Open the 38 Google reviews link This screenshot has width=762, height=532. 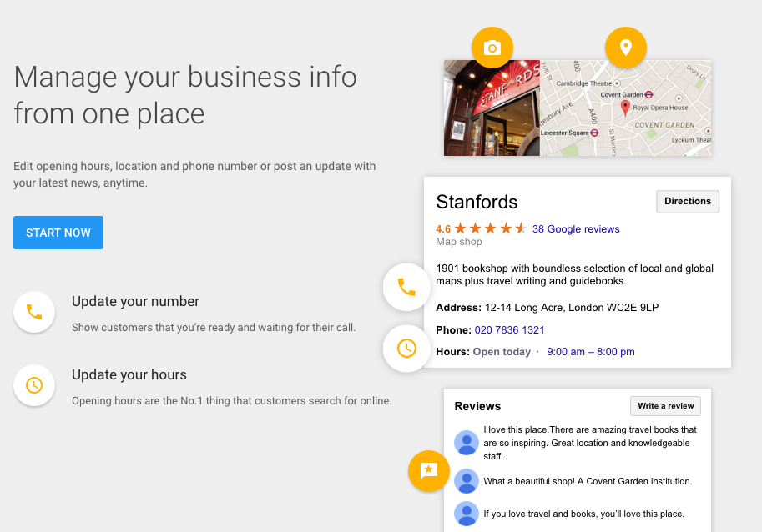tap(575, 228)
